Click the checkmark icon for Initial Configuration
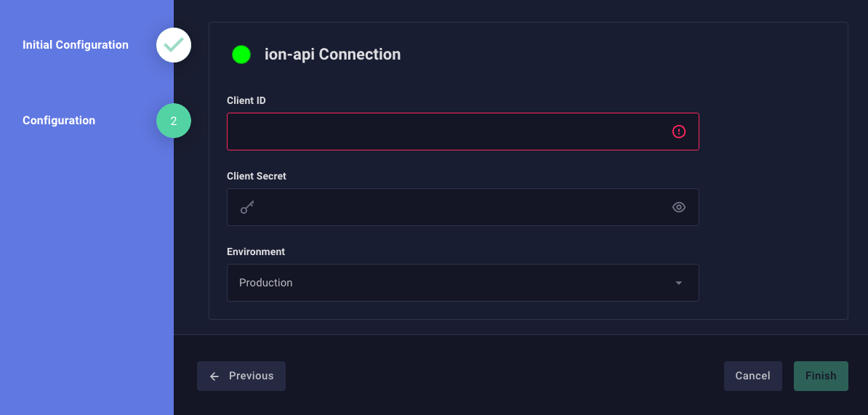Screen dimensions: 868x415 point(174,45)
